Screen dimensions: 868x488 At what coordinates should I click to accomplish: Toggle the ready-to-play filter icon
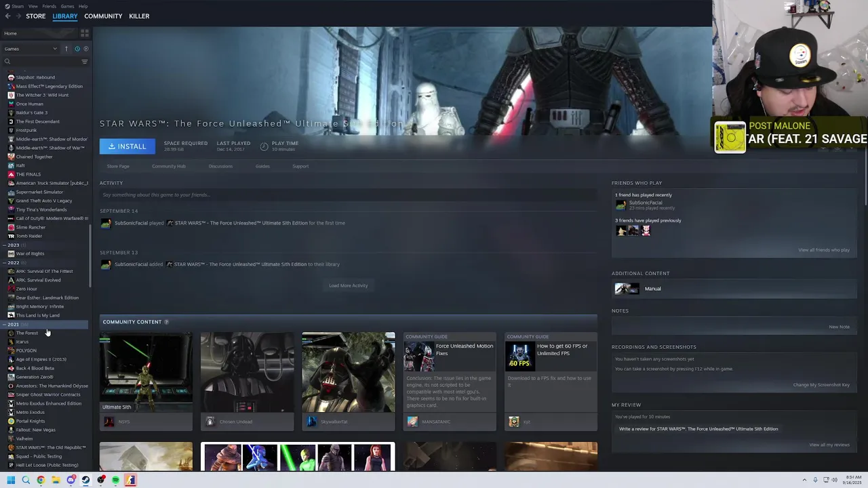point(85,49)
